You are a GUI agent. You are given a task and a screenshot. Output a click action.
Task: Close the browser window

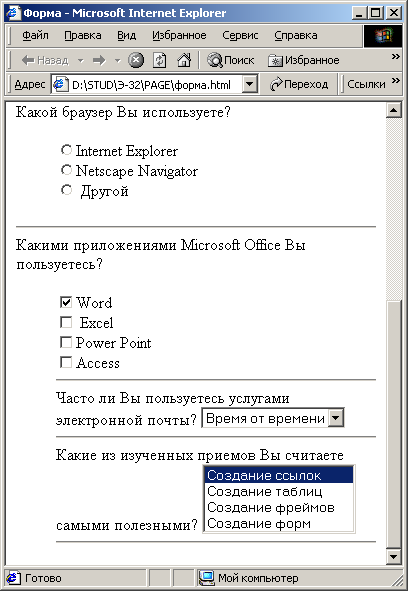(394, 13)
